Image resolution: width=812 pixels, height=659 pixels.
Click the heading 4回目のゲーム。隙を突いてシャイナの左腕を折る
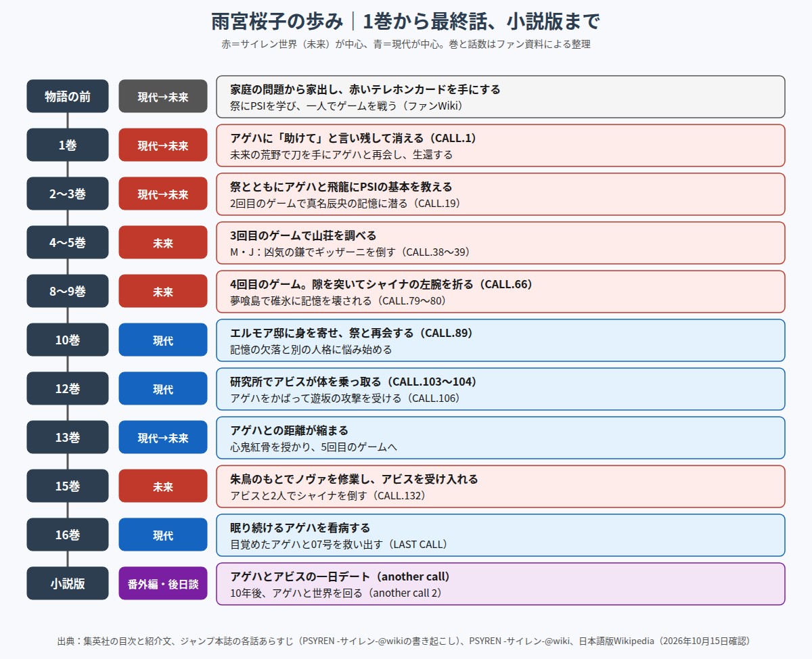click(382, 284)
